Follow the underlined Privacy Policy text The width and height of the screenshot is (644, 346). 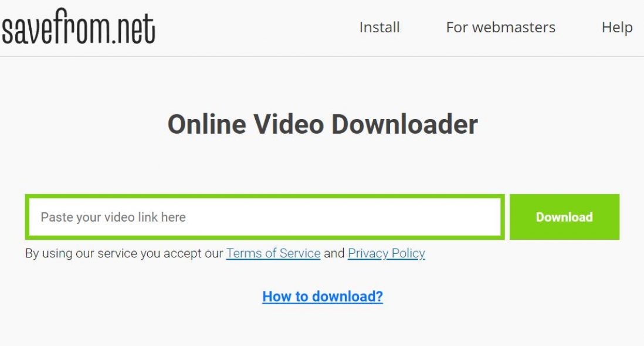386,253
